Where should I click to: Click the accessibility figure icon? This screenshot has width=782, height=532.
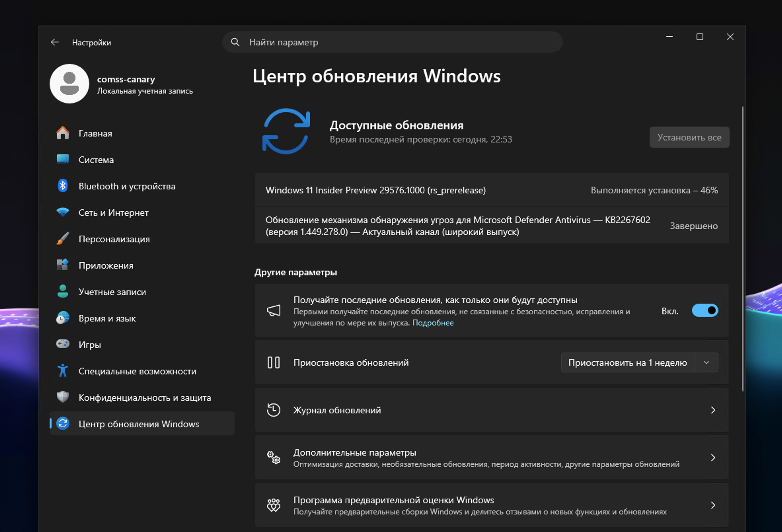[63, 371]
